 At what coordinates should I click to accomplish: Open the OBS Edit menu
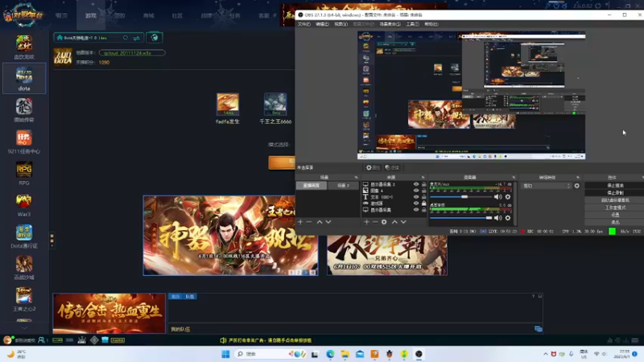coord(322,24)
